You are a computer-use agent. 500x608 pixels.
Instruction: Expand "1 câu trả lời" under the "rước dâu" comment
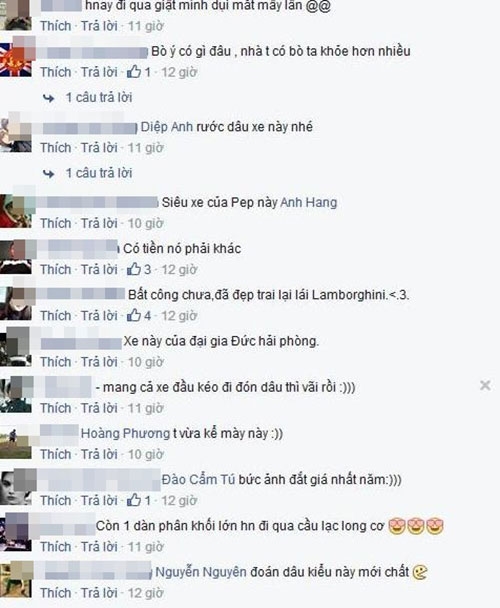tap(99, 173)
